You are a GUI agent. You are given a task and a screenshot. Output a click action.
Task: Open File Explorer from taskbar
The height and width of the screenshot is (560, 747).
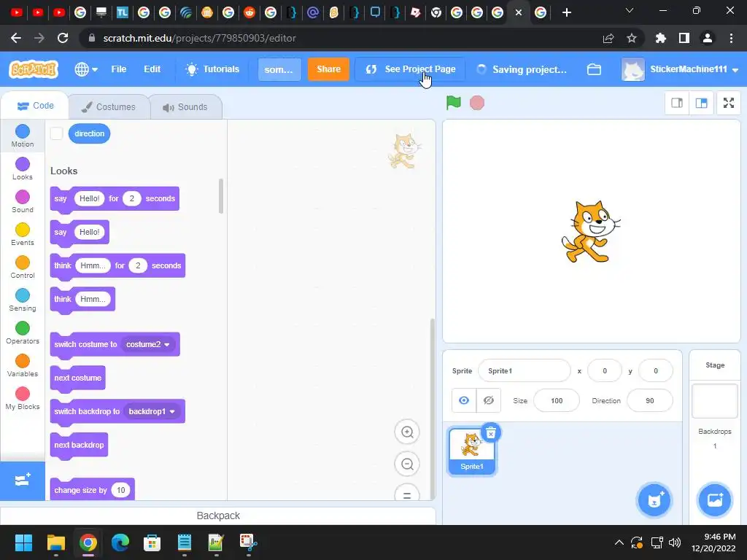point(55,542)
